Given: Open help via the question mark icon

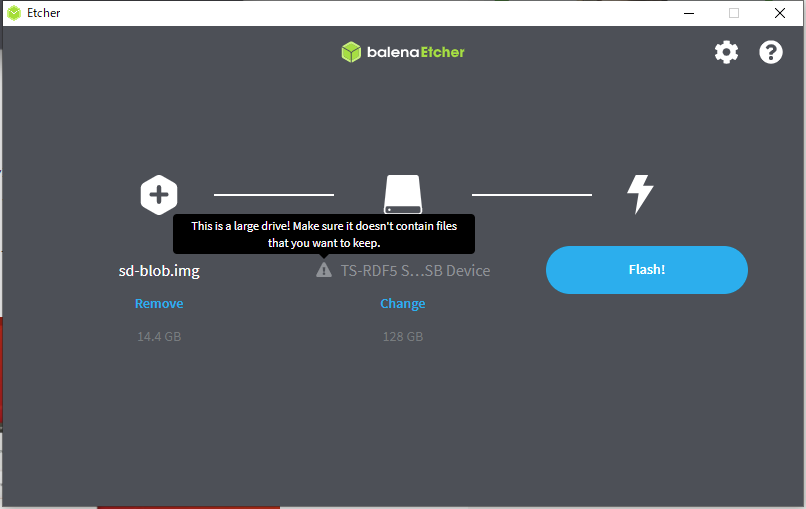Looking at the screenshot, I should (x=771, y=52).
